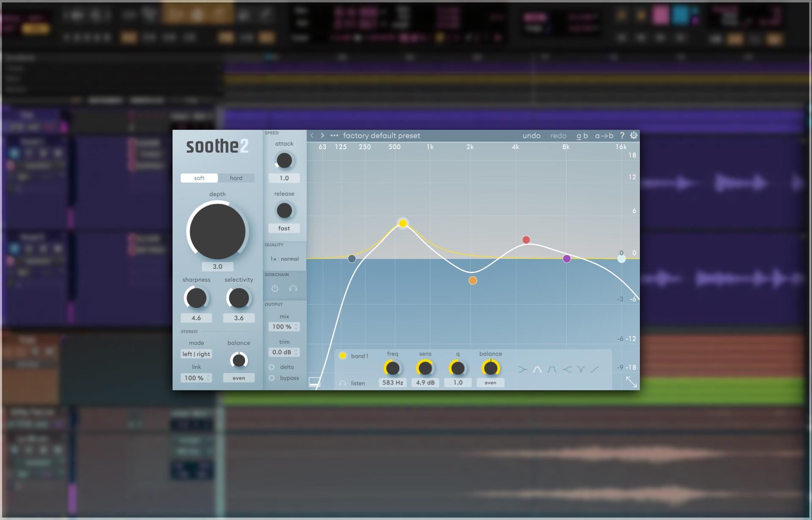Copy a to b with a→b button
The height and width of the screenshot is (520, 812).
(x=604, y=136)
